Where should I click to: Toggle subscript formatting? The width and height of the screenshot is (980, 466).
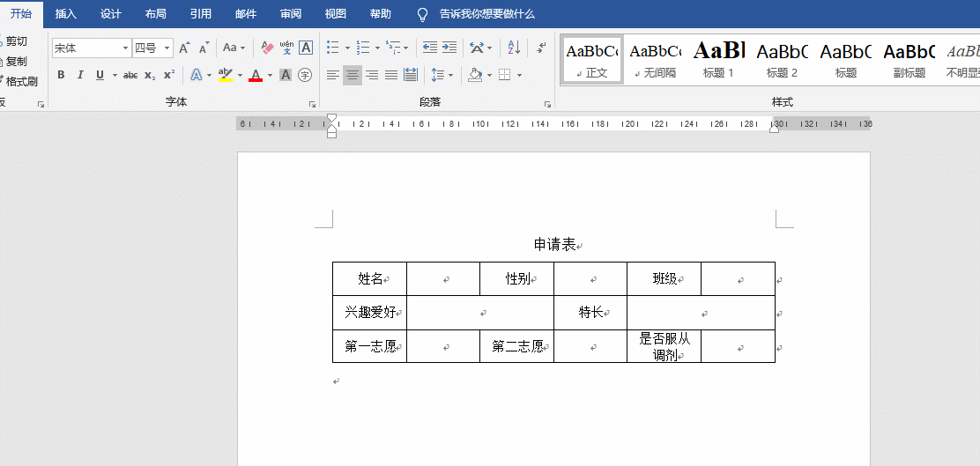pos(150,75)
